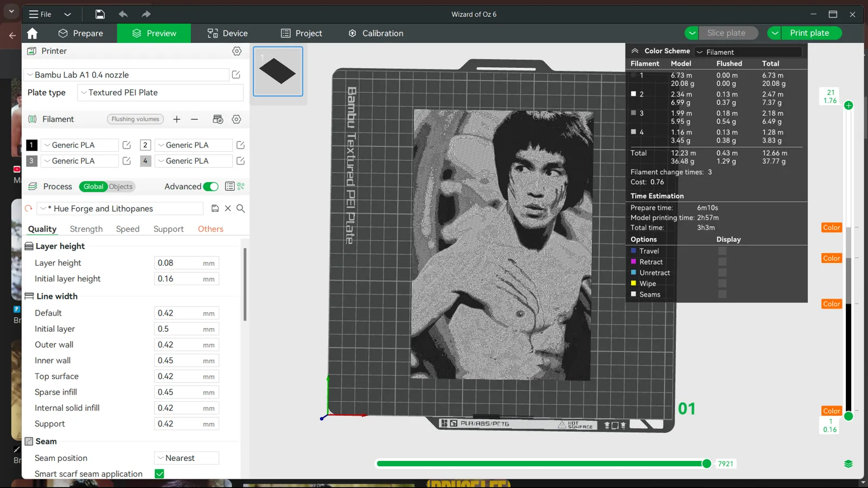Save project with the floppy disk icon
Viewport: 868px width, 488px height.
pos(100,15)
